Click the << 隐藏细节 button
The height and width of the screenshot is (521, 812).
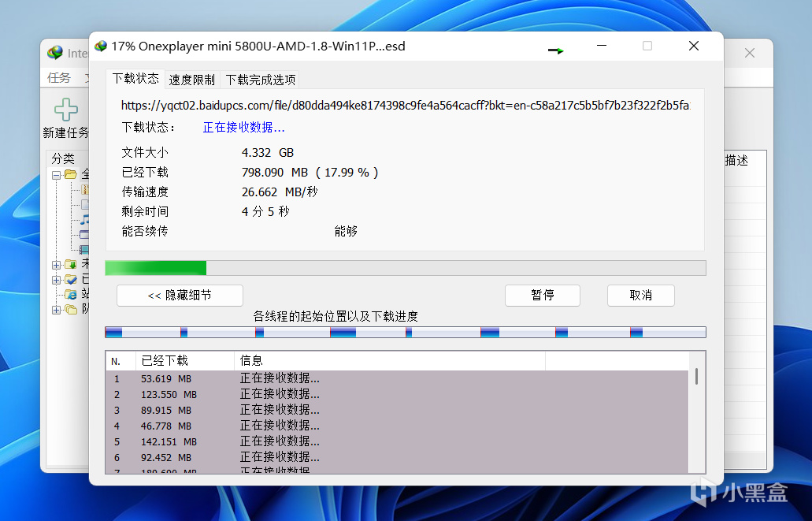click(180, 296)
